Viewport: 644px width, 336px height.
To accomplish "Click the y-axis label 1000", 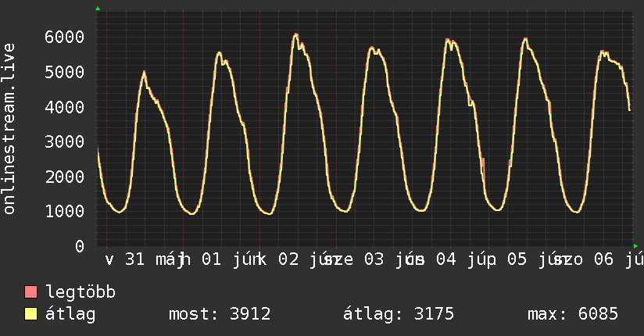I will pyautogui.click(x=65, y=212).
